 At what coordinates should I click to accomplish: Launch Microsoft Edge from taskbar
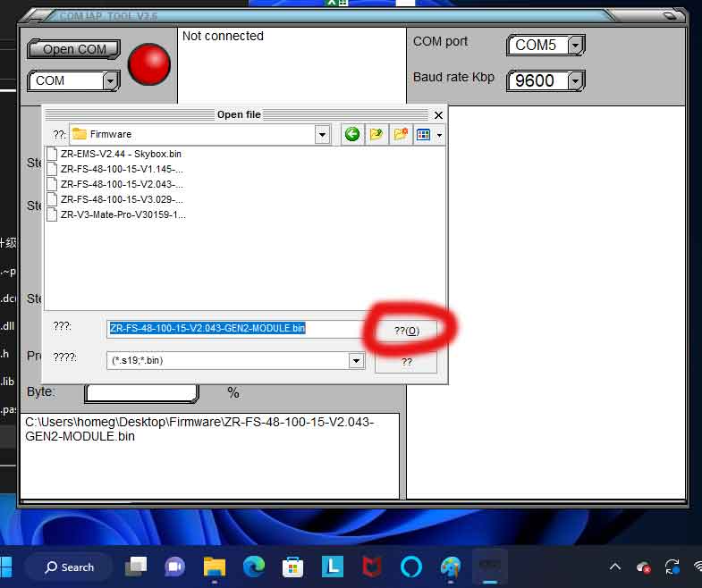[x=254, y=567]
